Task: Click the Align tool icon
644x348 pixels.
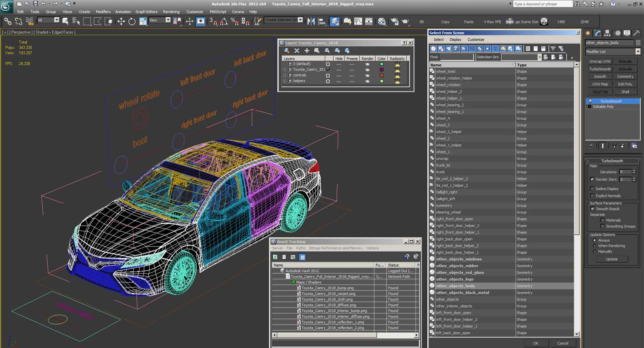Action: (x=322, y=21)
